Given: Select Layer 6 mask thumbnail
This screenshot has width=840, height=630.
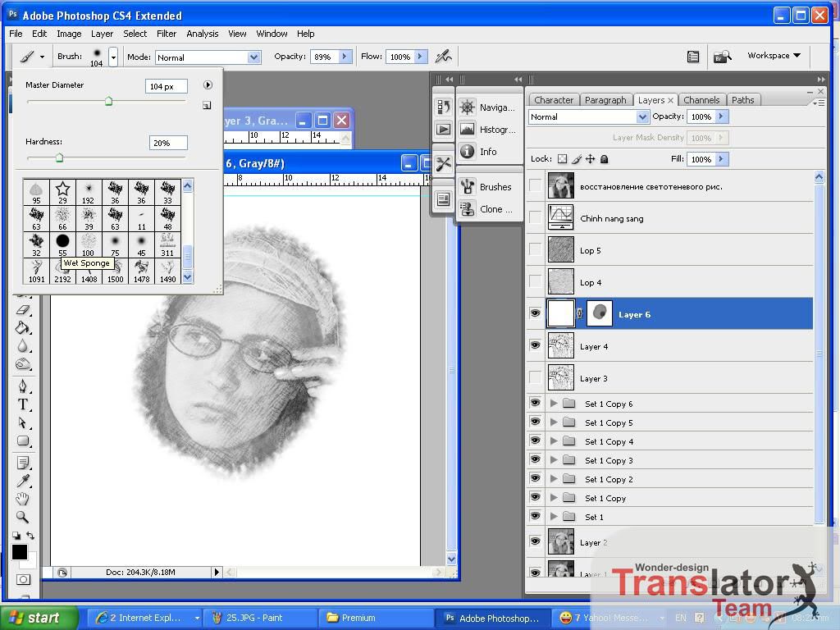Looking at the screenshot, I should point(600,313).
